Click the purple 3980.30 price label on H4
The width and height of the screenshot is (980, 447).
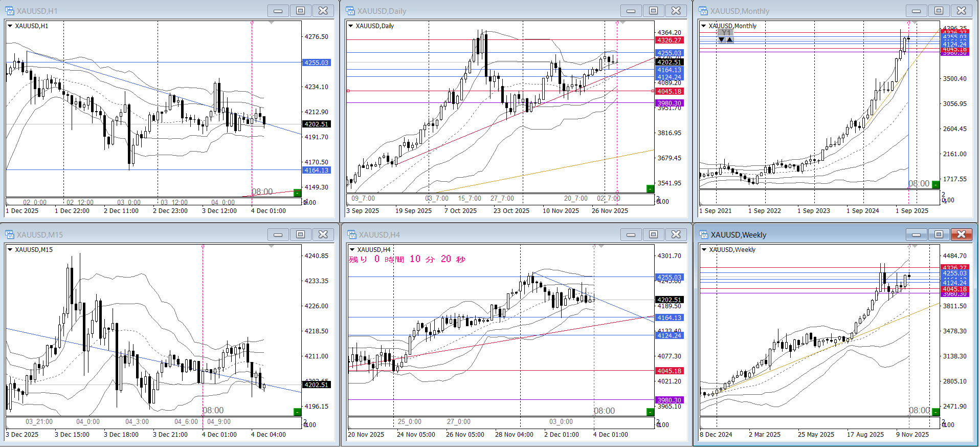click(669, 400)
